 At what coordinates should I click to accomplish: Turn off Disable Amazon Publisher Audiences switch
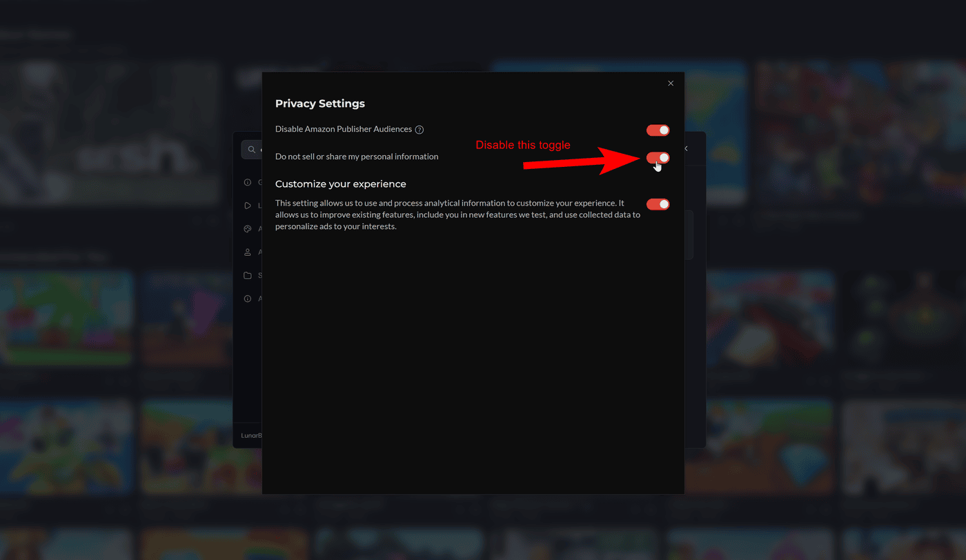click(658, 130)
